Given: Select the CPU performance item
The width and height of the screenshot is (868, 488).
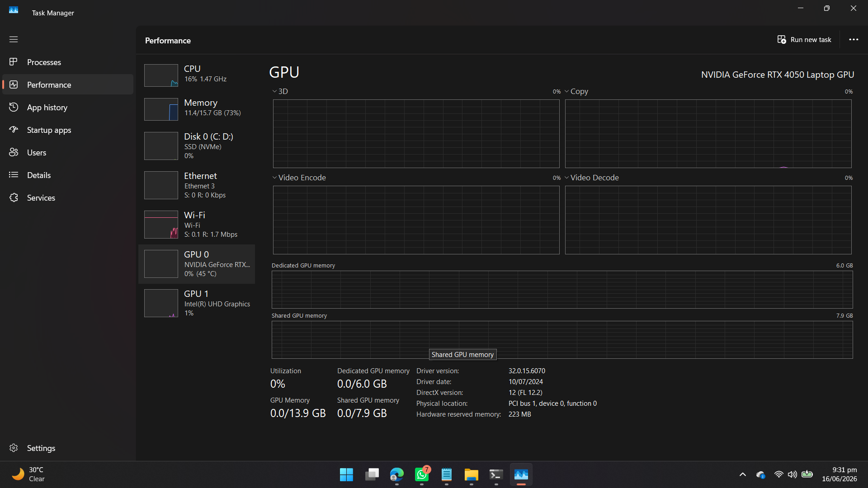Looking at the screenshot, I should (197, 75).
